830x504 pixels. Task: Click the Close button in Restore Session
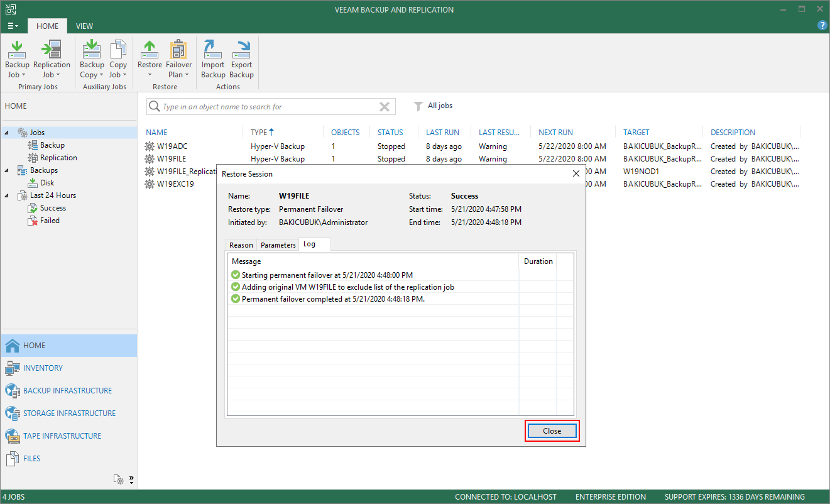click(x=552, y=431)
